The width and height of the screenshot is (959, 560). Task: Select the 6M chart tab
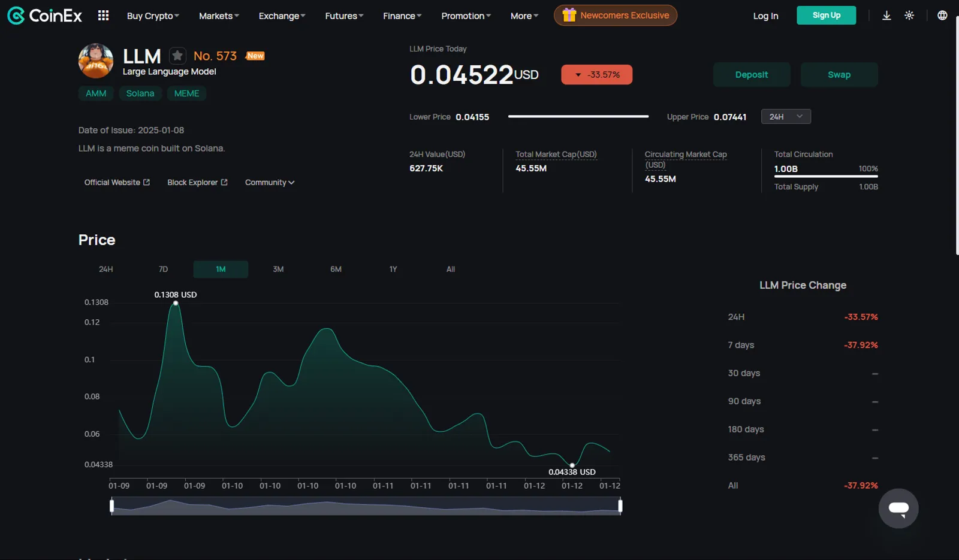tap(336, 269)
